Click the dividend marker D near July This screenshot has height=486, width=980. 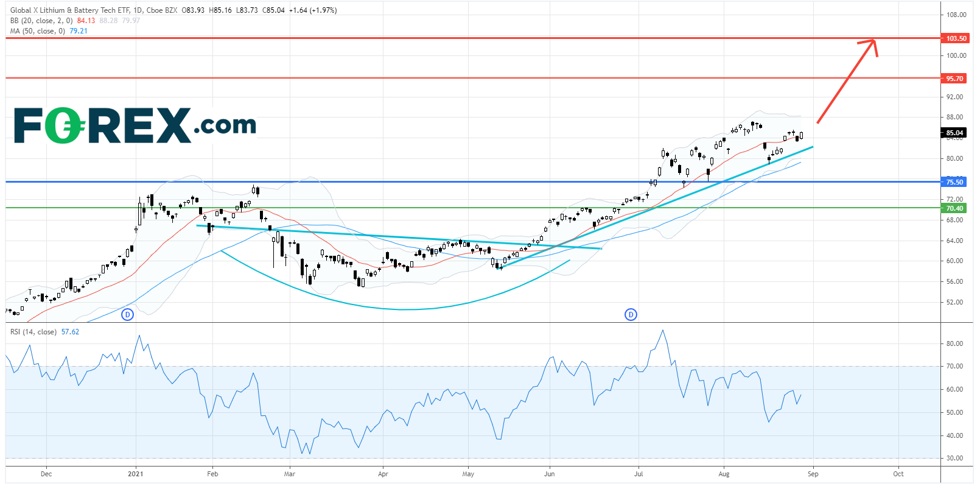631,314
